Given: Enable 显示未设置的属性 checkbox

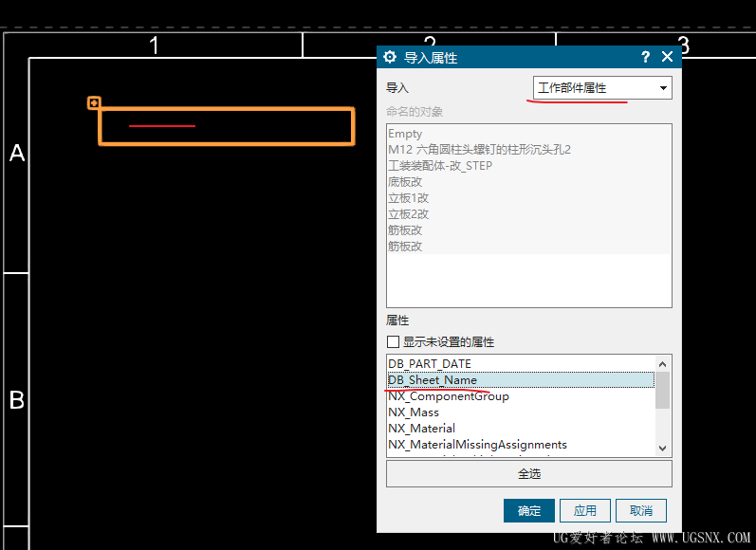Looking at the screenshot, I should 393,341.
